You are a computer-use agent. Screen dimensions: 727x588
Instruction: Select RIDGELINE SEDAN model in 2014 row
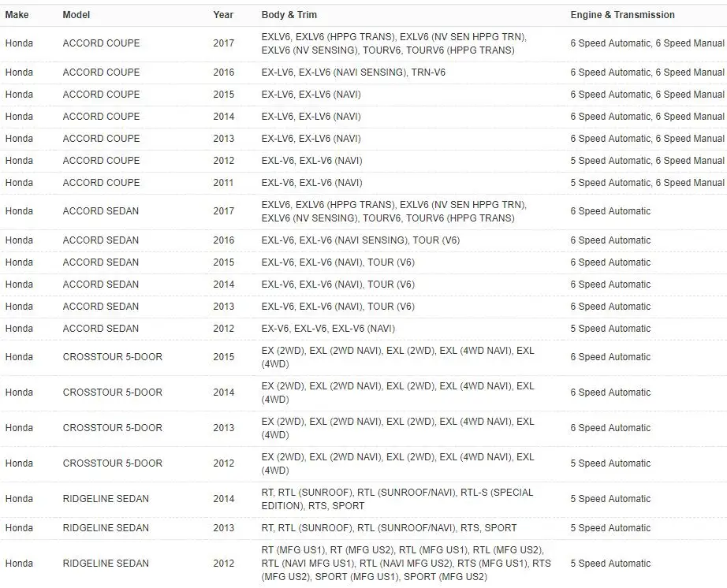106,499
